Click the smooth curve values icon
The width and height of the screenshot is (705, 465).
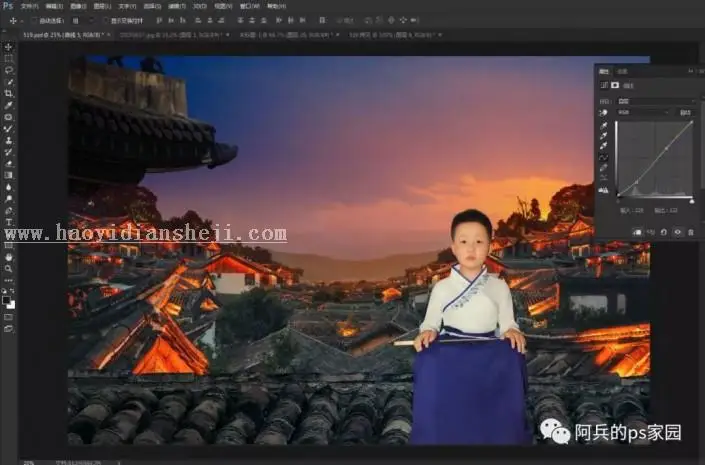coord(603,178)
